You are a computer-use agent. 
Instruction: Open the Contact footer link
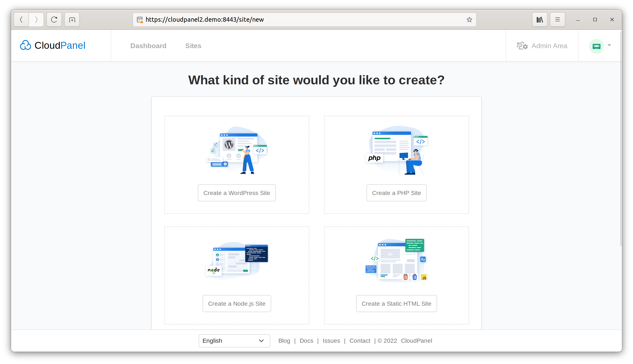(360, 341)
